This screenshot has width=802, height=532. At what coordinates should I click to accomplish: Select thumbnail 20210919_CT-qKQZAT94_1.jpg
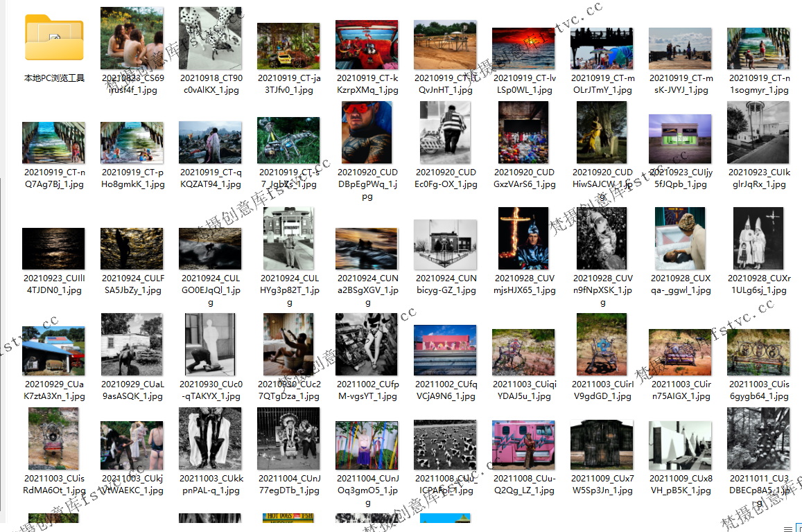pyautogui.click(x=210, y=143)
